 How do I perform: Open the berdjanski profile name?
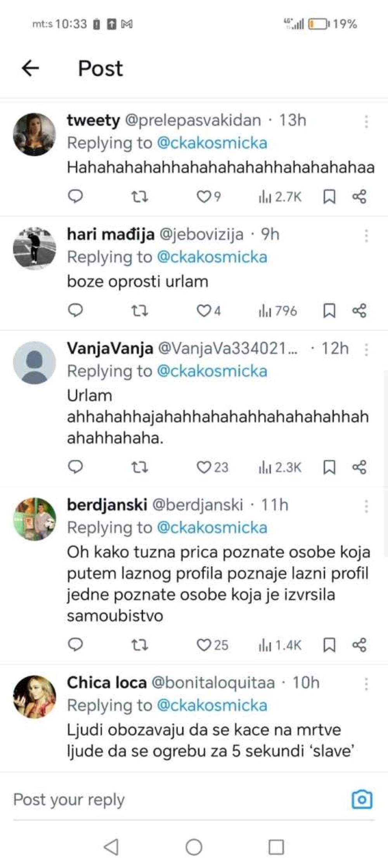pyautogui.click(x=107, y=505)
